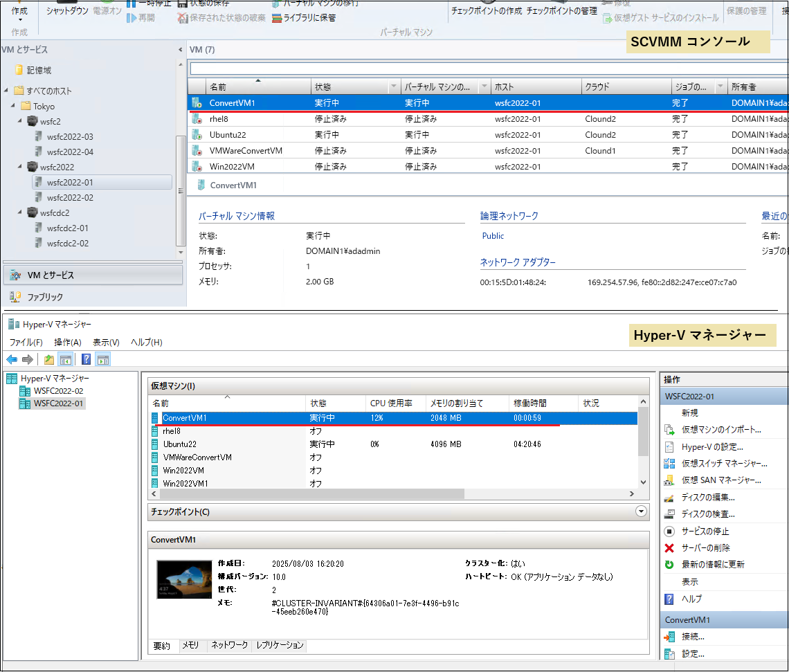Click the horizontal scrollbar in Hyper-V VM list
The image size is (789, 672).
tap(311, 494)
